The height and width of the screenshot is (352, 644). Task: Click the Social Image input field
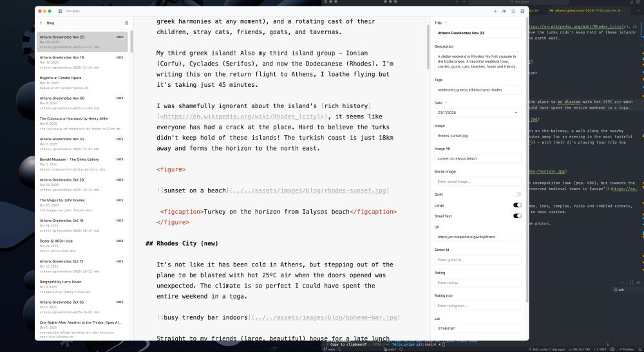(x=478, y=181)
